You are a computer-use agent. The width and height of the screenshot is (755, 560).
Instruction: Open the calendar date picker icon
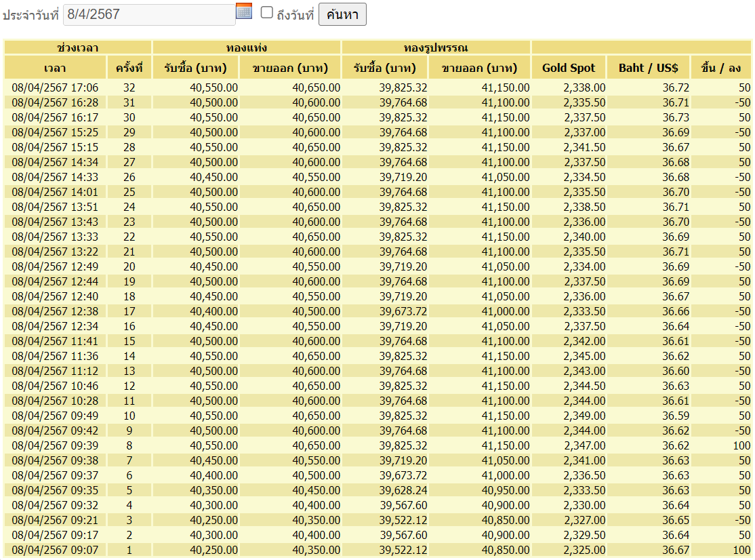[x=244, y=11]
